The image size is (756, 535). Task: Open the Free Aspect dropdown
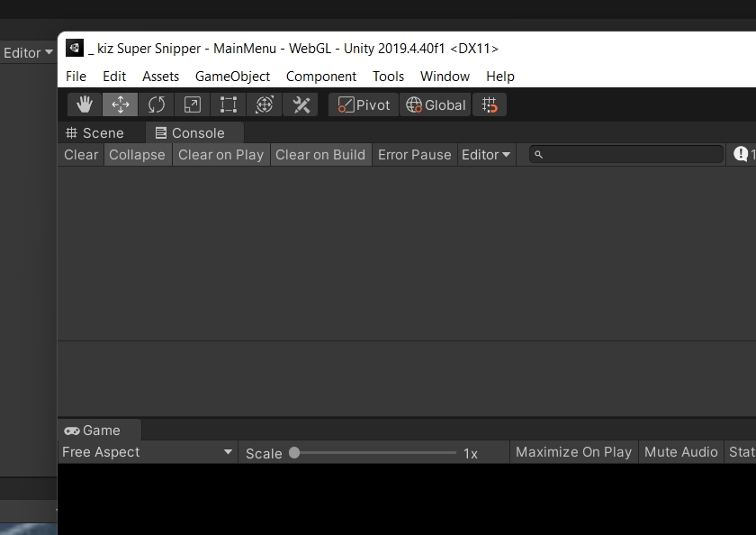(x=148, y=452)
